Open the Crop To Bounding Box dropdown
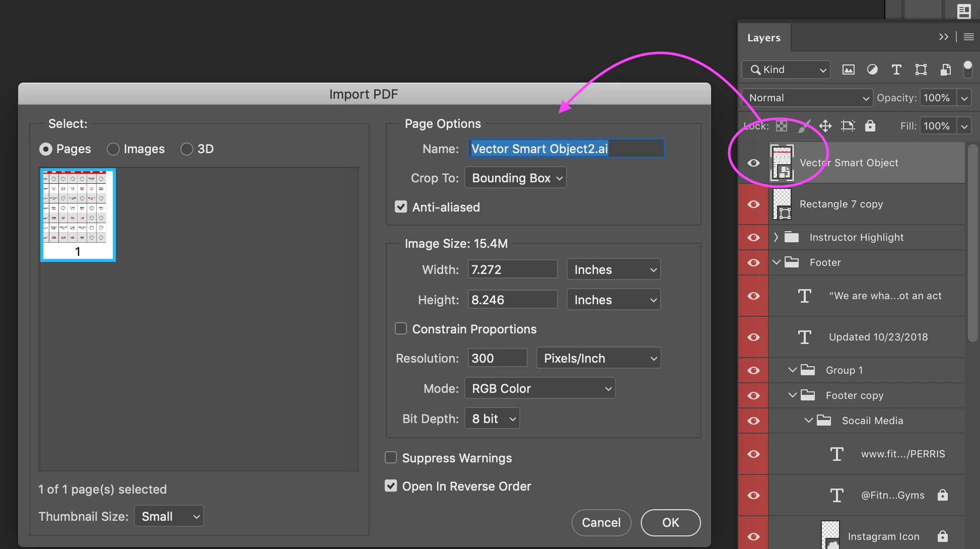Viewport: 980px width, 549px height. click(515, 178)
